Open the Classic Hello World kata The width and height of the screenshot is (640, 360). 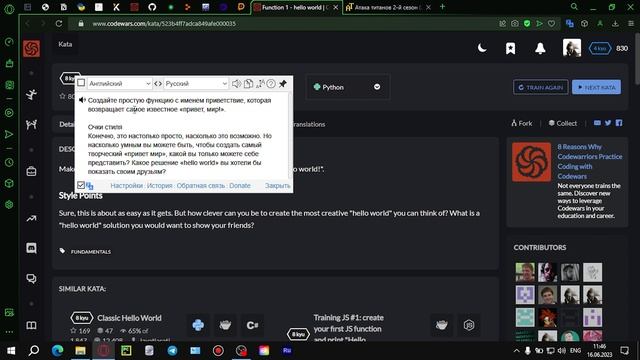[129, 318]
